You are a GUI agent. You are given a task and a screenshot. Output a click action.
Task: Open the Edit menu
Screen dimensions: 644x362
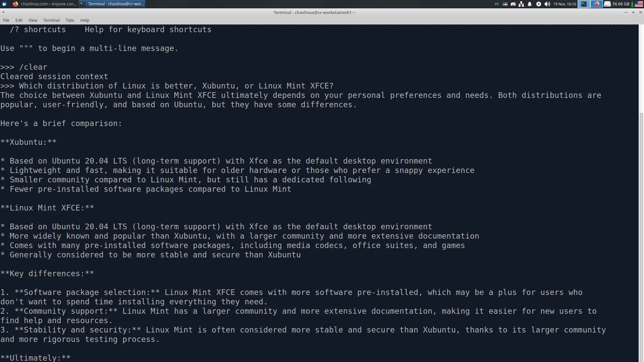click(x=19, y=20)
